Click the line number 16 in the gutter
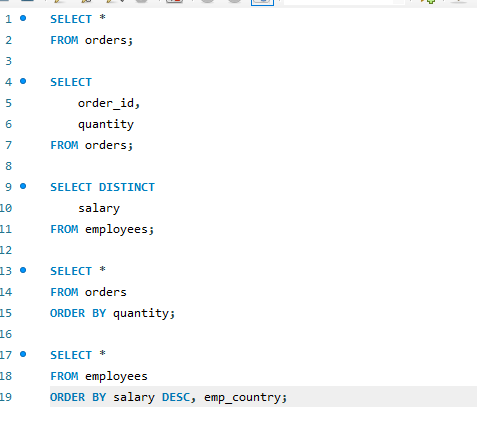This screenshot has width=477, height=424. tap(6, 334)
